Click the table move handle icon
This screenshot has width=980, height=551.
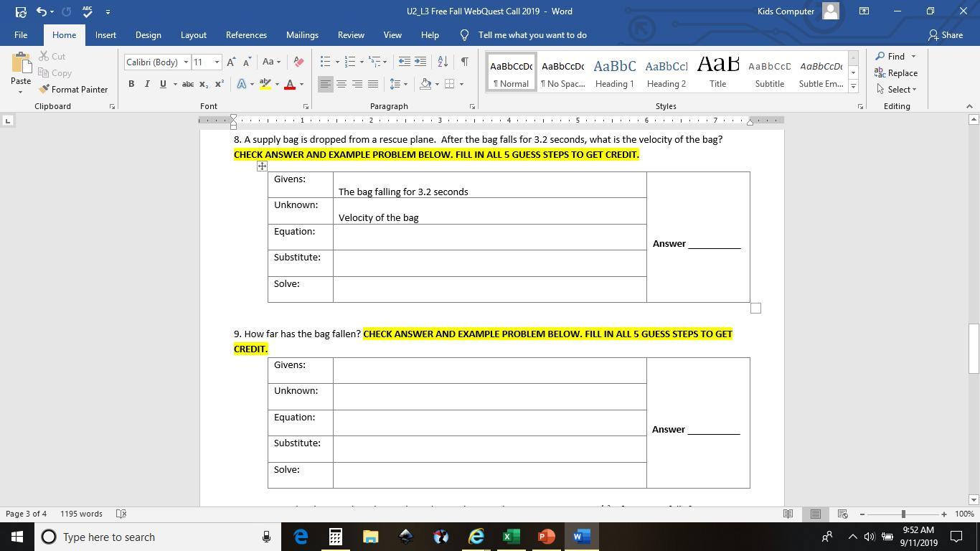click(262, 166)
